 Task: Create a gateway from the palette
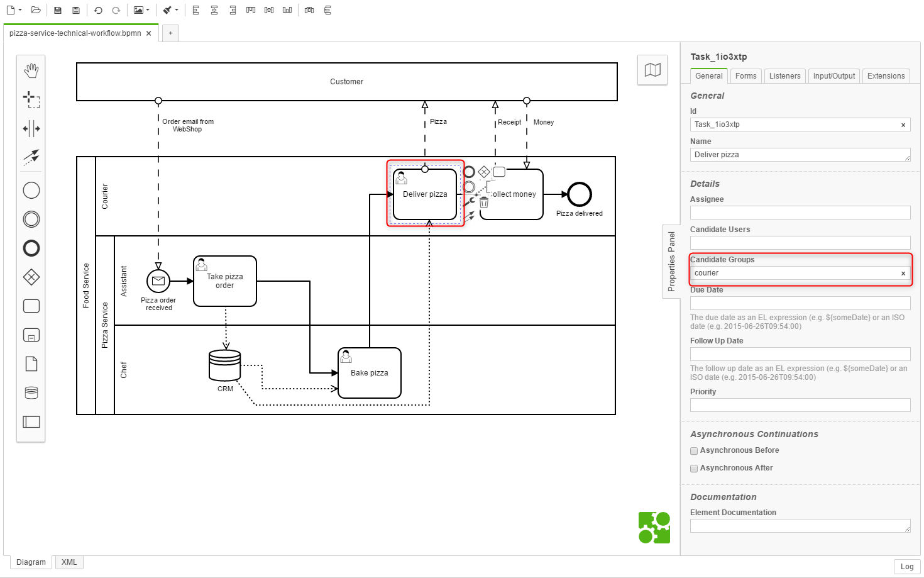[31, 277]
